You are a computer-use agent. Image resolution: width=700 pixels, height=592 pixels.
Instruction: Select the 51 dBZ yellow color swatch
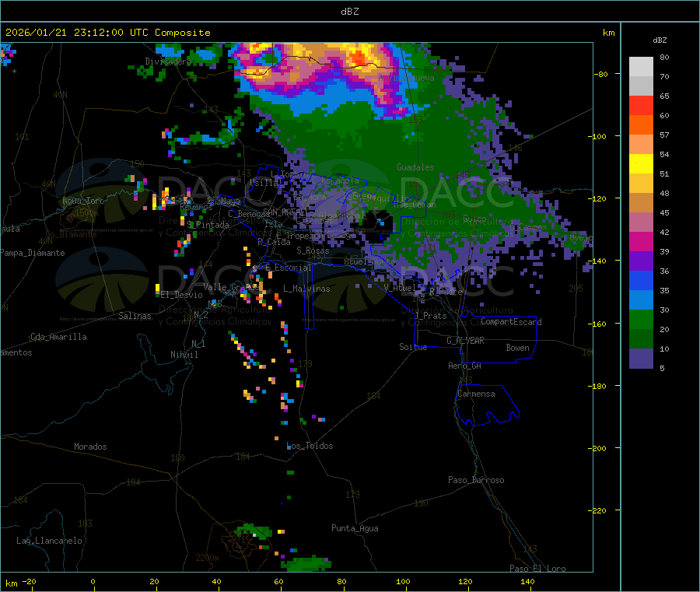click(641, 164)
